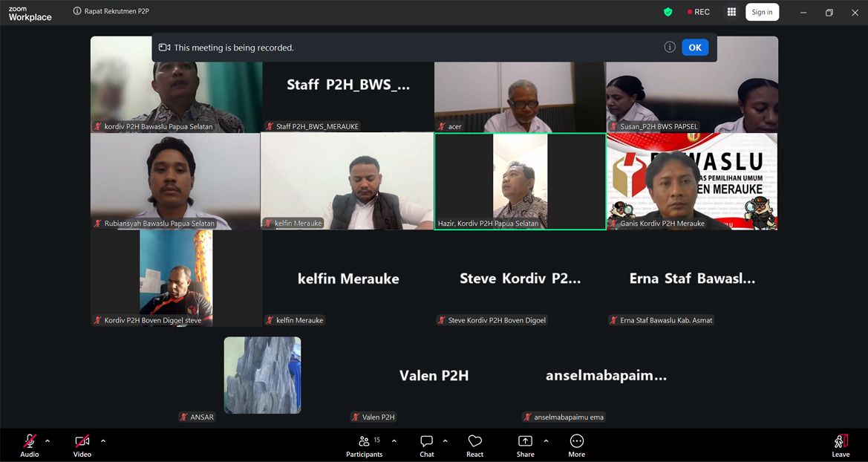Click the Sign in button

click(762, 12)
